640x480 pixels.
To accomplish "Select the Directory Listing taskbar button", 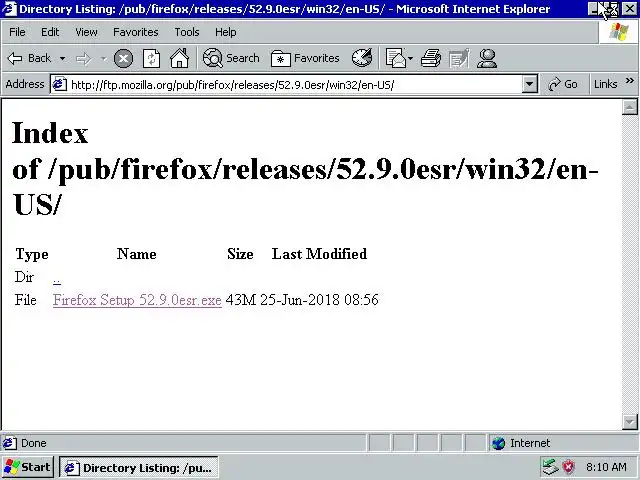I will 139,468.
